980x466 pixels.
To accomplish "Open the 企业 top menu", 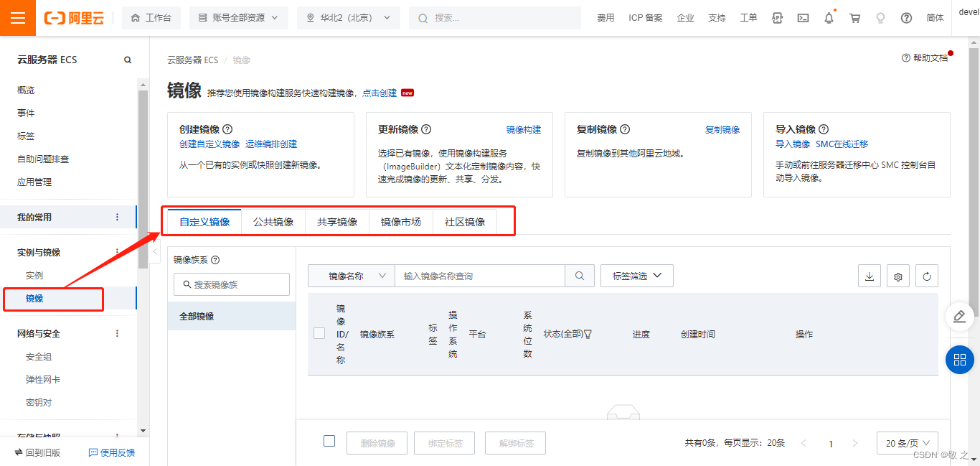I will coord(685,18).
